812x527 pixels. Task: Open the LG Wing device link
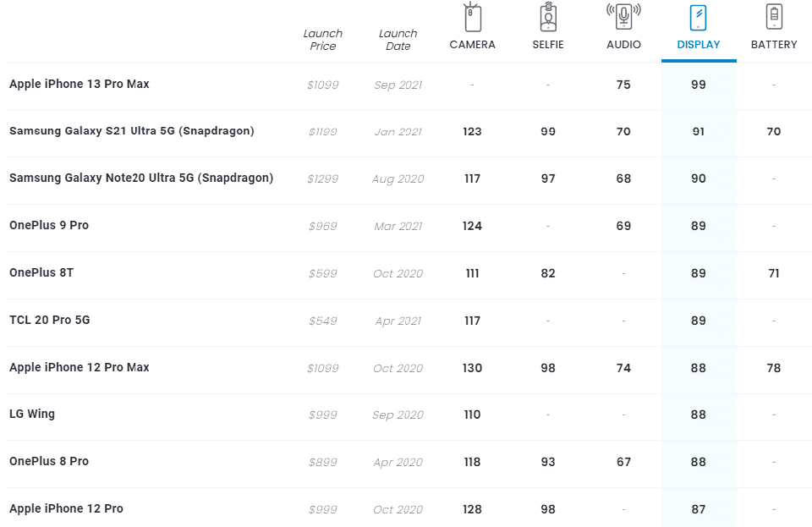pyautogui.click(x=32, y=414)
